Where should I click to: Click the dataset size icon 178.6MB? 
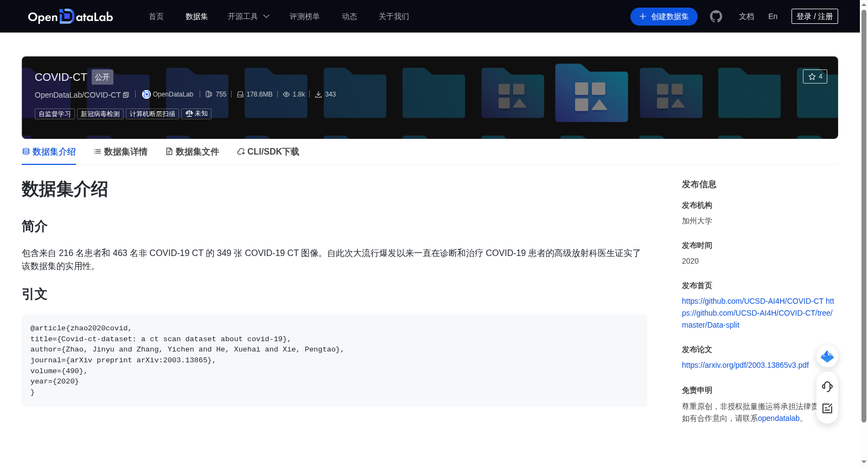pos(240,94)
